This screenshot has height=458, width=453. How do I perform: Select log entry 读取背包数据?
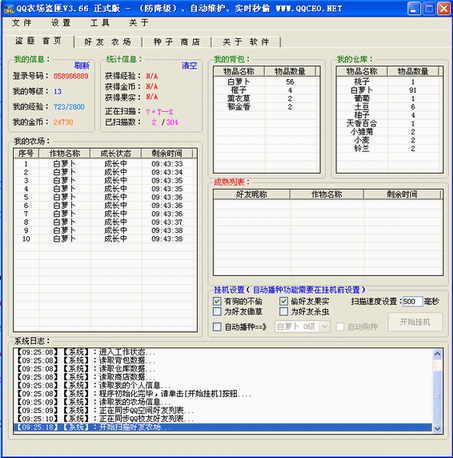223,360
